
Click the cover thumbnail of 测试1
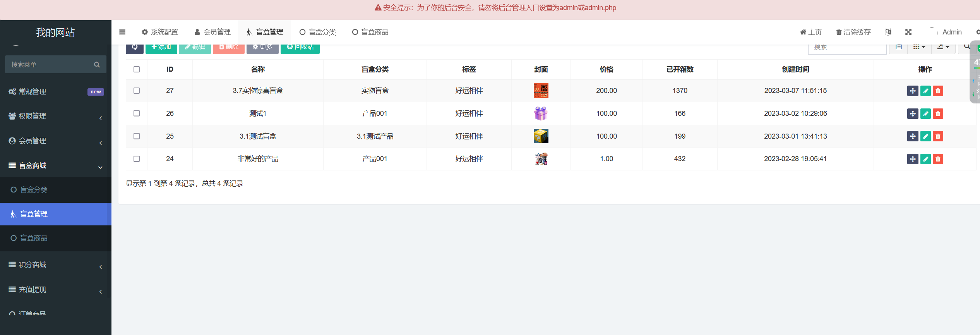[541, 113]
